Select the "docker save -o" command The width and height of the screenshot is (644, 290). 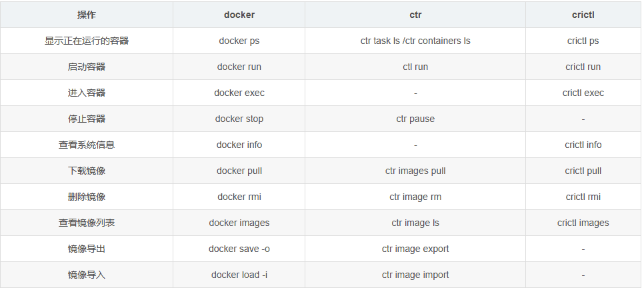[x=239, y=249]
